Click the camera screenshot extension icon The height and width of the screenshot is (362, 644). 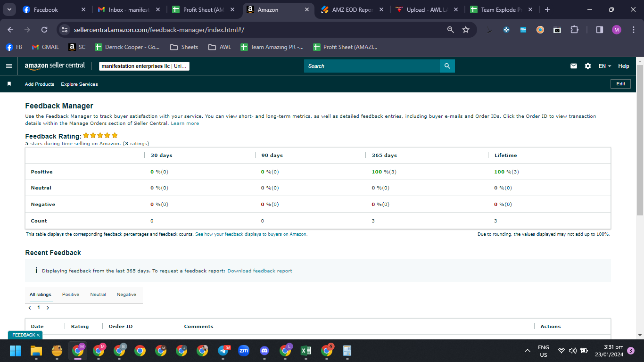(557, 30)
